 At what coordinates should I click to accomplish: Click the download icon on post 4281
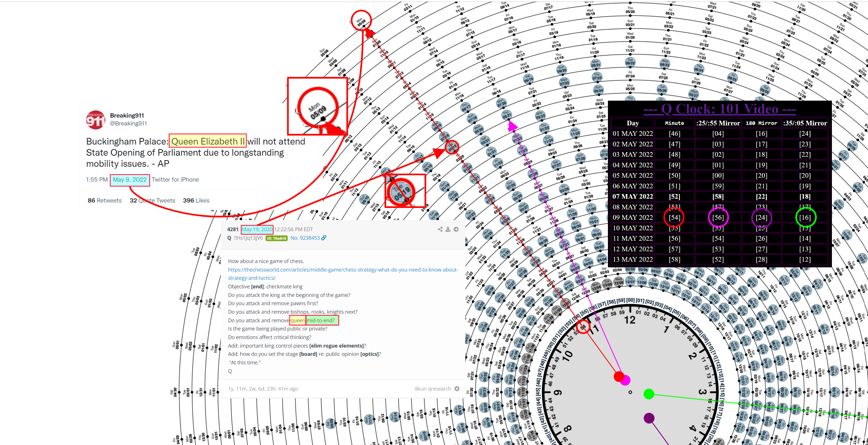[448, 229]
